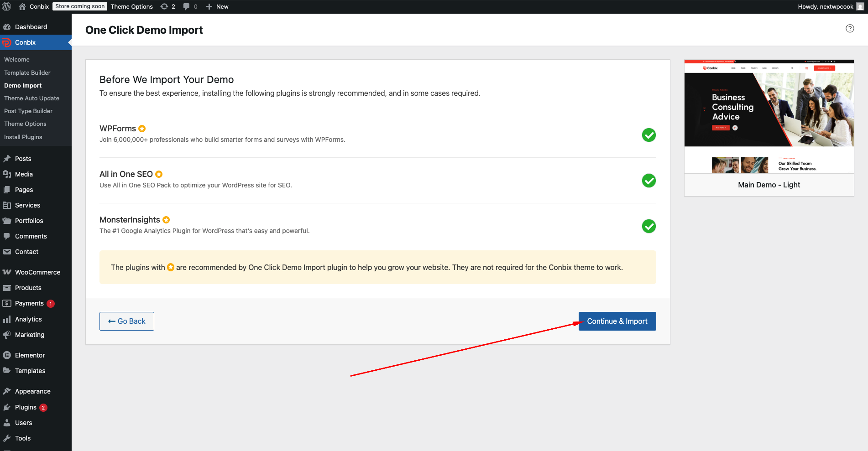Click the Conbix logo icon in sidebar

pos(7,42)
